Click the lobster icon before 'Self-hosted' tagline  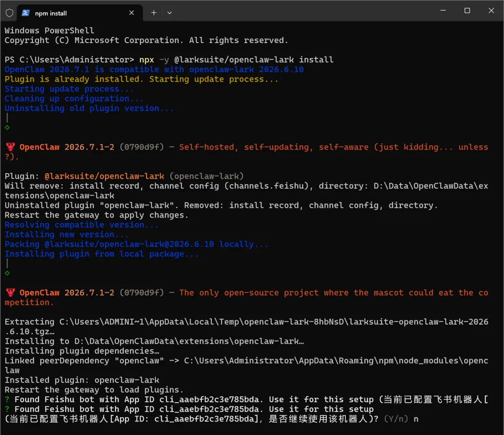pyautogui.click(x=11, y=147)
